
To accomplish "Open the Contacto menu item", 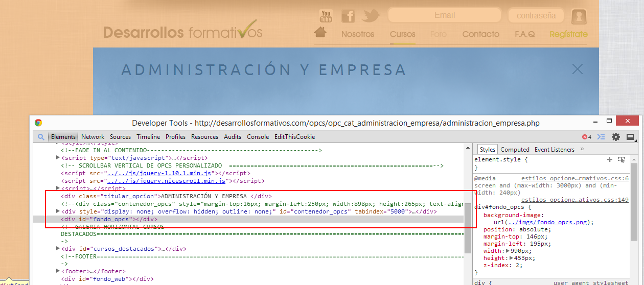I will tap(480, 34).
